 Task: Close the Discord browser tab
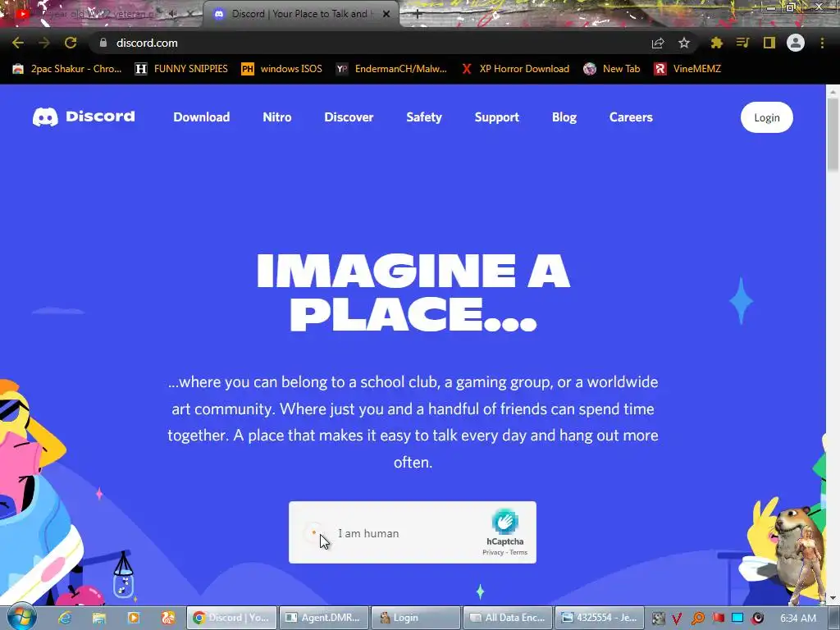pyautogui.click(x=386, y=14)
